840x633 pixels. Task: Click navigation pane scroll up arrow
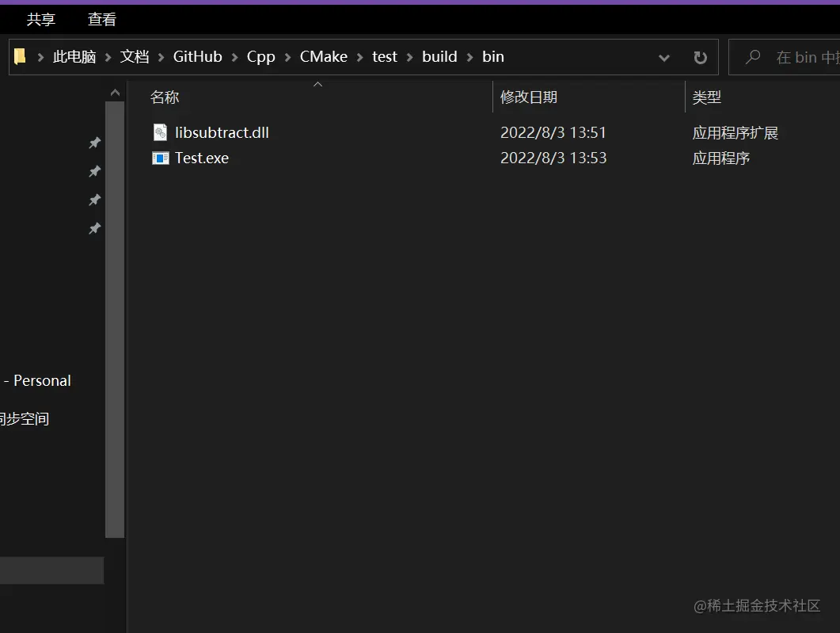[115, 93]
